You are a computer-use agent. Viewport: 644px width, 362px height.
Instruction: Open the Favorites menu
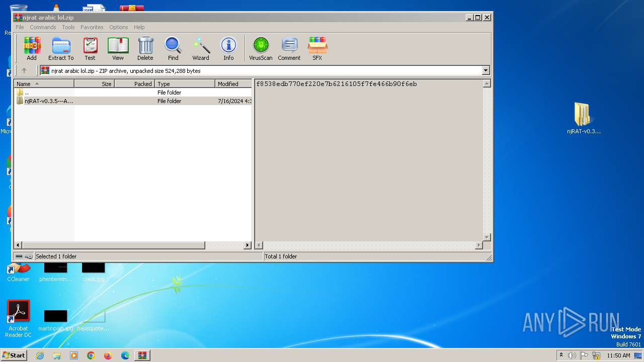coord(92,27)
